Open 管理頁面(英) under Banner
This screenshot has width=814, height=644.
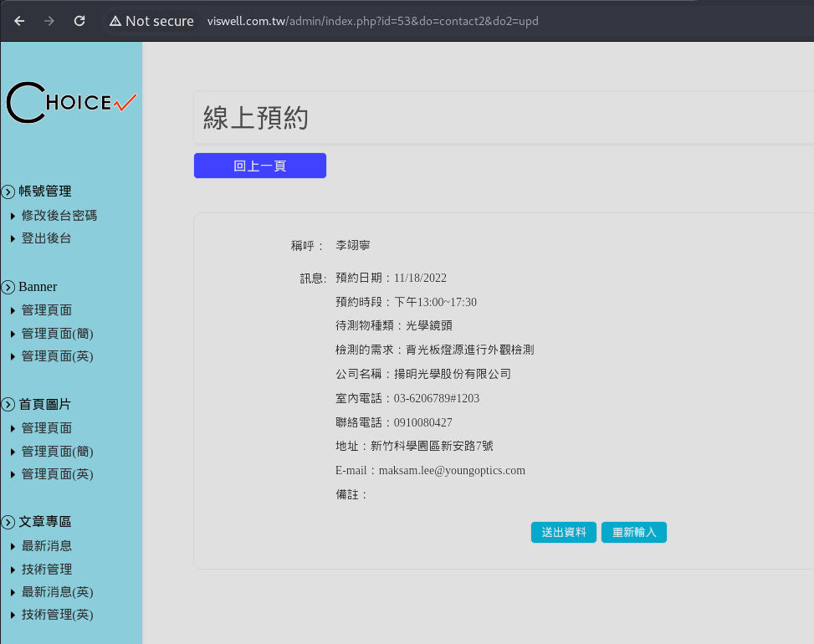pyautogui.click(x=57, y=356)
